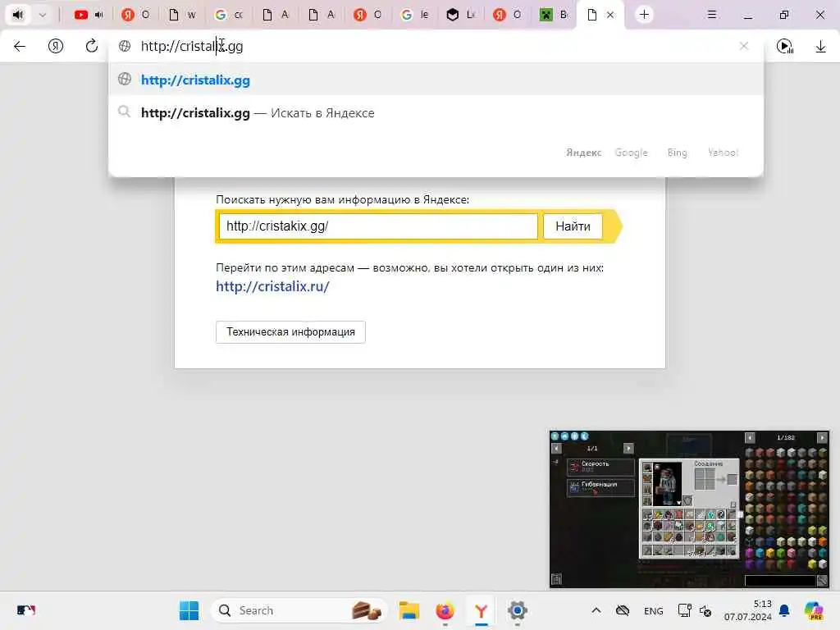Clear the address bar with X
The width and height of the screenshot is (840, 630).
743,46
